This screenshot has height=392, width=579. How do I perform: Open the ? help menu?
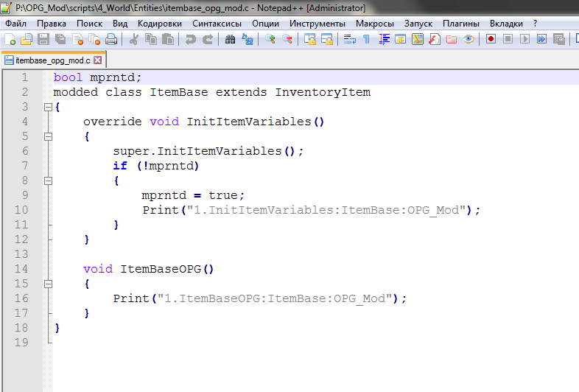click(x=535, y=24)
